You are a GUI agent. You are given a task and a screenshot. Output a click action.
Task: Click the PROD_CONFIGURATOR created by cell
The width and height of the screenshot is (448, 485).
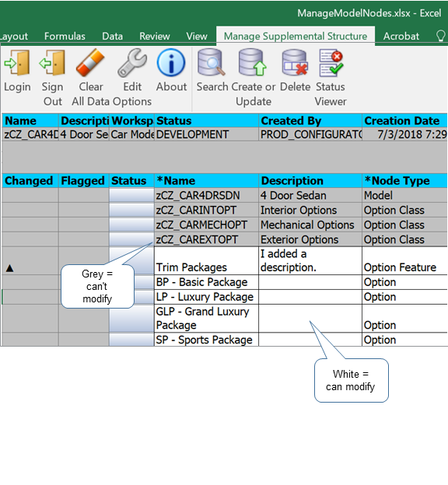coord(310,134)
